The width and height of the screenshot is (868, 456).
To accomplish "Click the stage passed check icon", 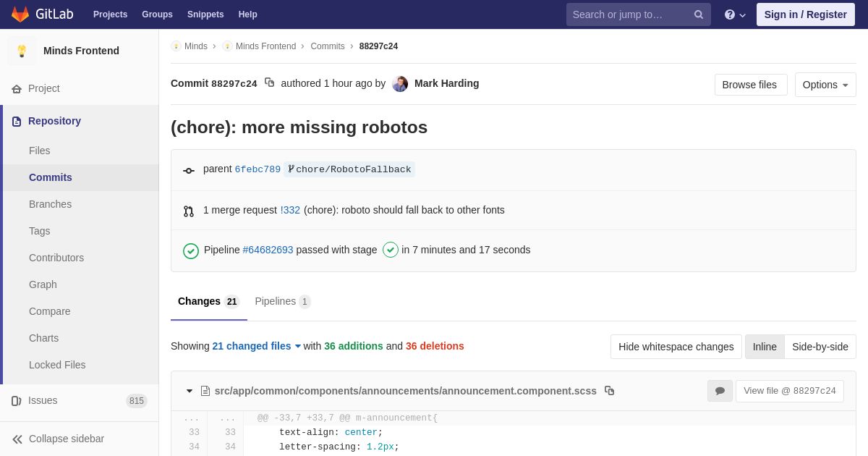I will tap(391, 250).
